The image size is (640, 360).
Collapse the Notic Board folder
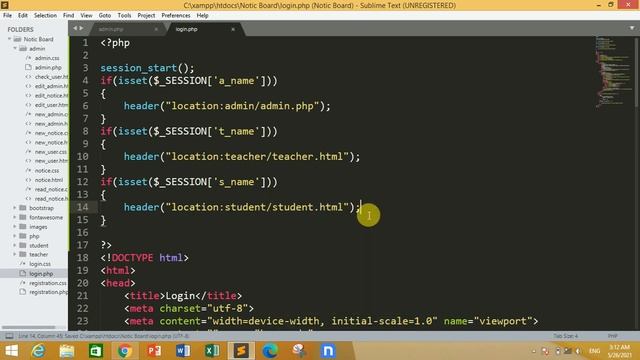point(9,39)
